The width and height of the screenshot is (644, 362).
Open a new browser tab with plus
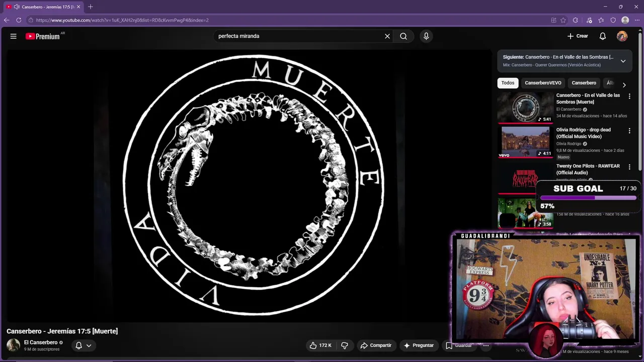[x=91, y=7]
